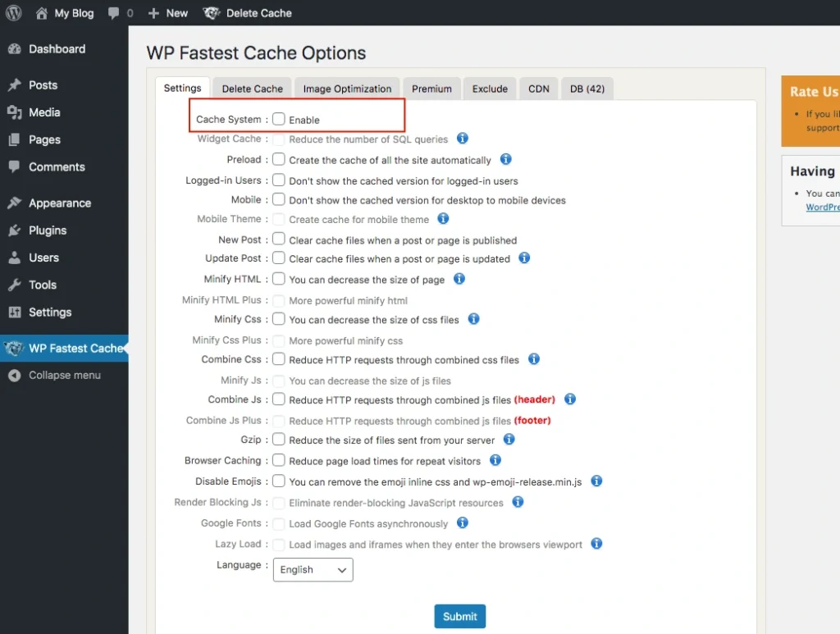Open the DB (42) tab
The width and height of the screenshot is (840, 634).
pos(587,89)
